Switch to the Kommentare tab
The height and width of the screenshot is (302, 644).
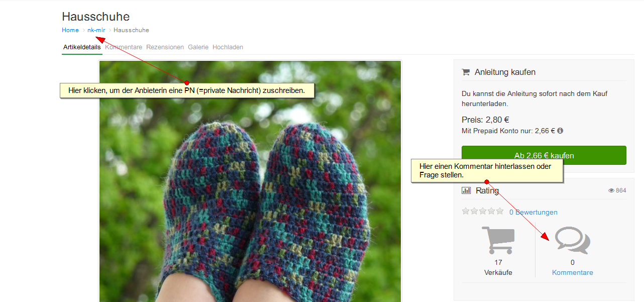click(124, 47)
